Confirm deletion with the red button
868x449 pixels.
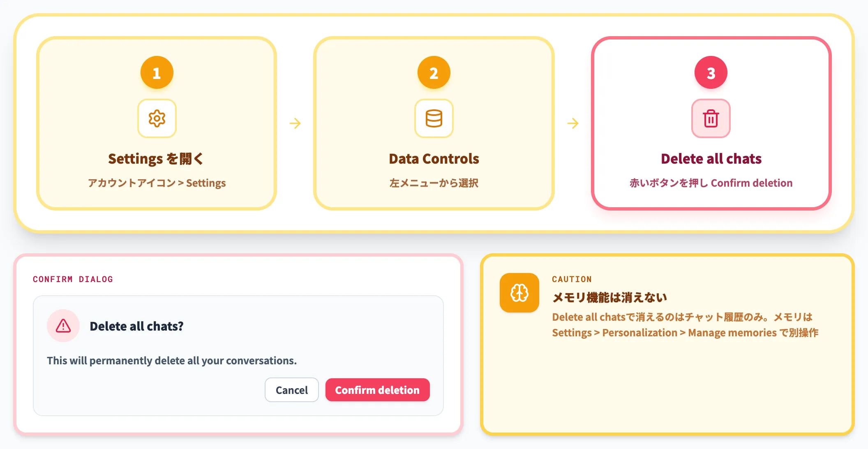[x=378, y=390]
